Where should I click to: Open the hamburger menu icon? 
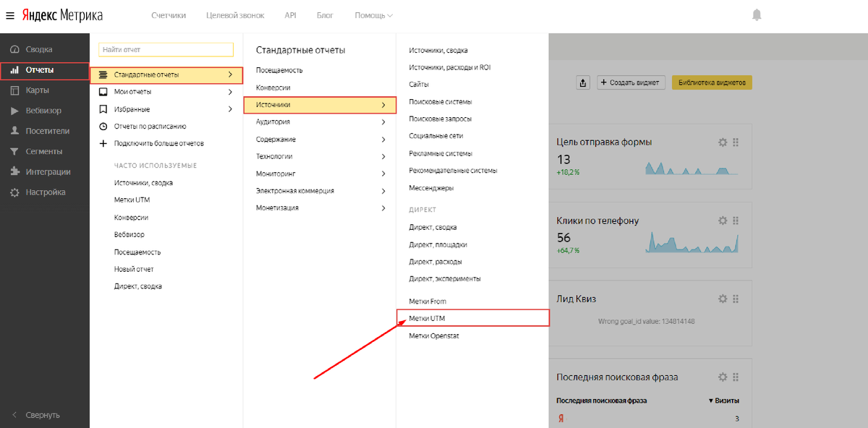click(10, 15)
